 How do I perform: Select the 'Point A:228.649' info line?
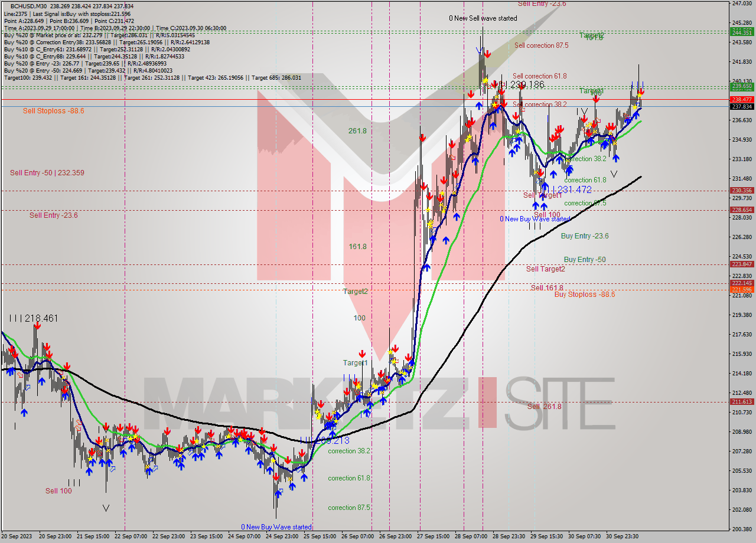[69, 21]
